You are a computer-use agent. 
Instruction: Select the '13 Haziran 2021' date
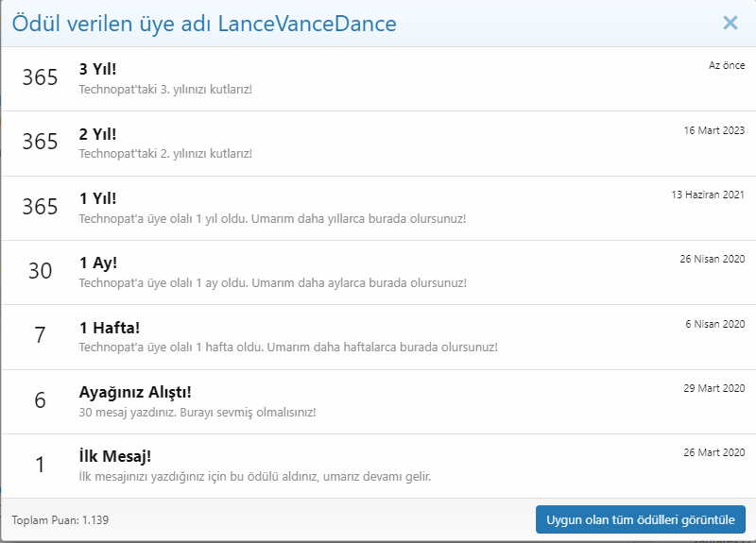click(x=708, y=195)
